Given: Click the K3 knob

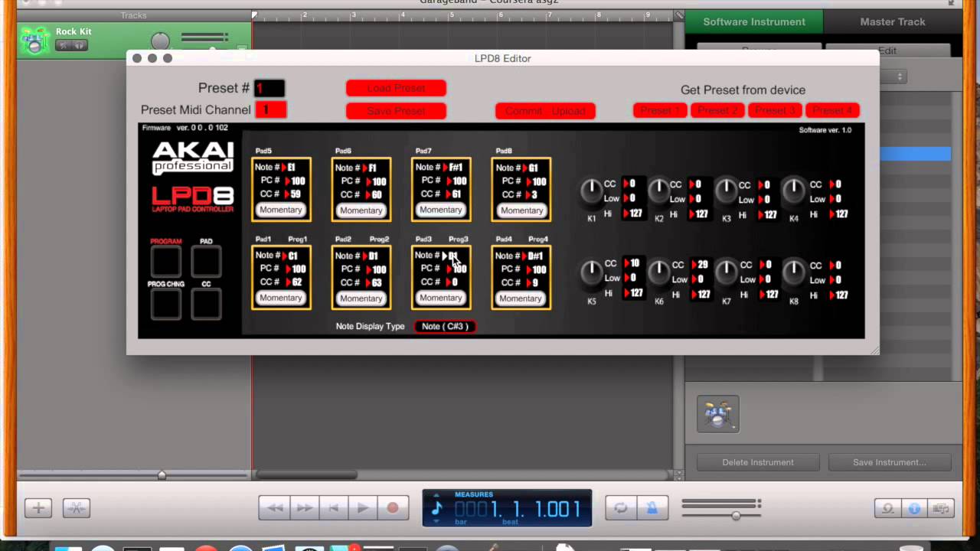Looking at the screenshot, I should pyautogui.click(x=727, y=191).
